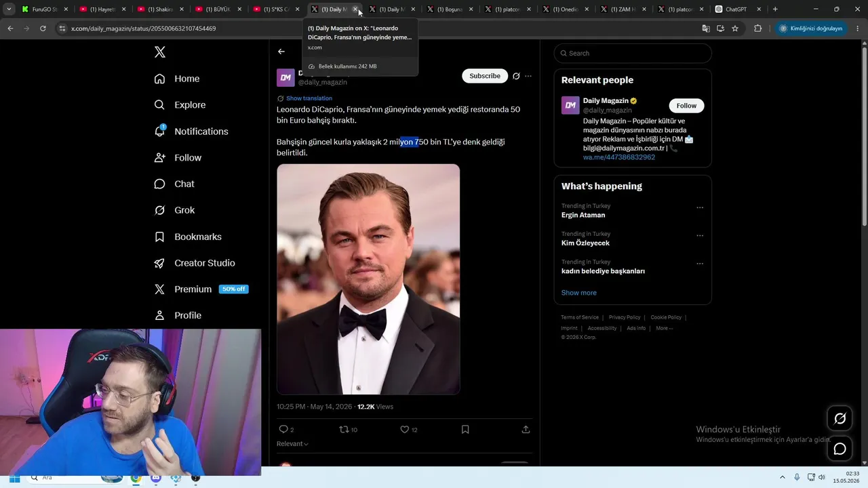Image resolution: width=868 pixels, height=488 pixels.
Task: Bookmark the post with the bookmark icon
Action: click(x=465, y=430)
